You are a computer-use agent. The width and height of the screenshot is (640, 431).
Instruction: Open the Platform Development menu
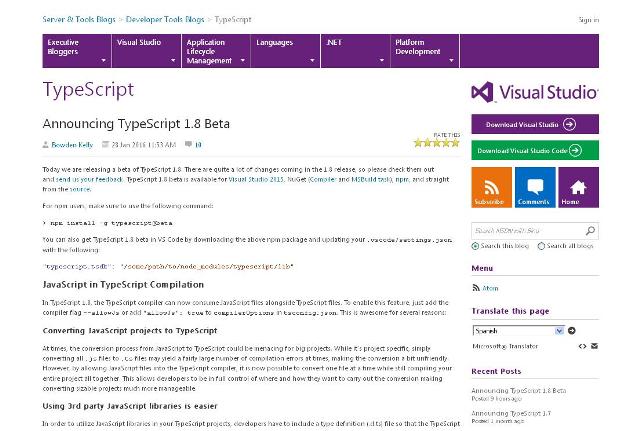425,51
